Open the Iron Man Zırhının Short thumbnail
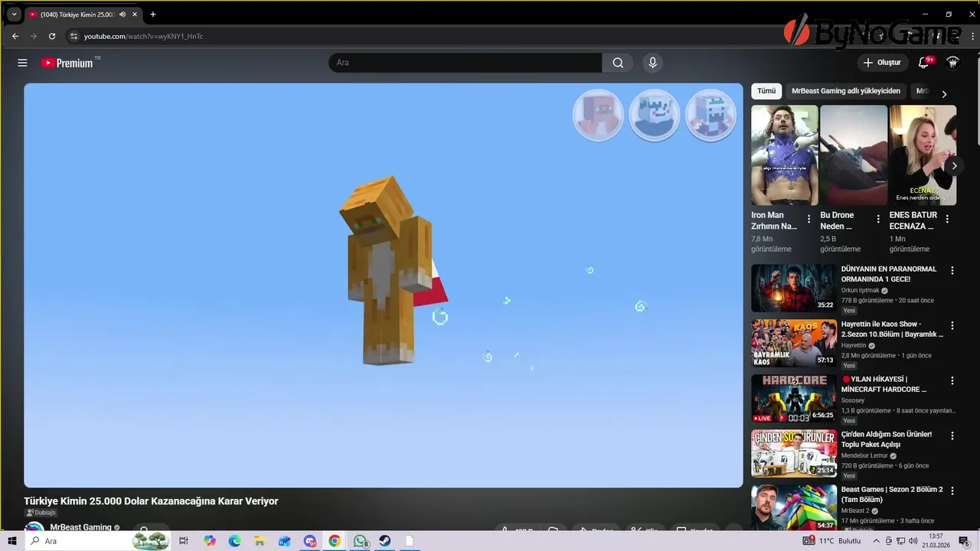 click(784, 155)
